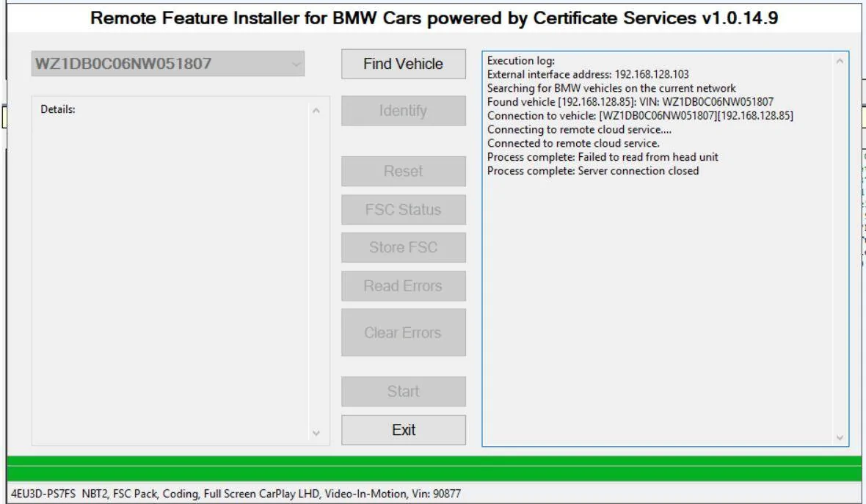Click 'Server connection closed' log line
The height and width of the screenshot is (504, 866).
(x=593, y=171)
